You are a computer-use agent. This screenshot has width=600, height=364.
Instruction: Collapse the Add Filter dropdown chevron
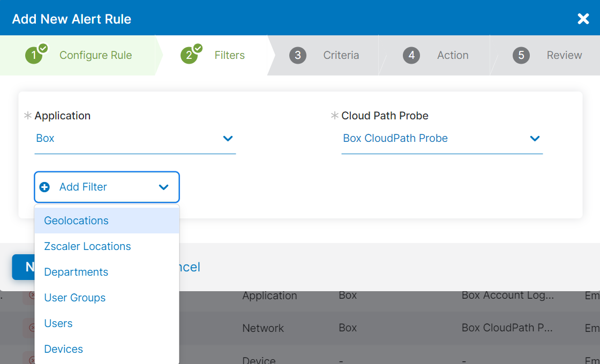[x=164, y=187]
